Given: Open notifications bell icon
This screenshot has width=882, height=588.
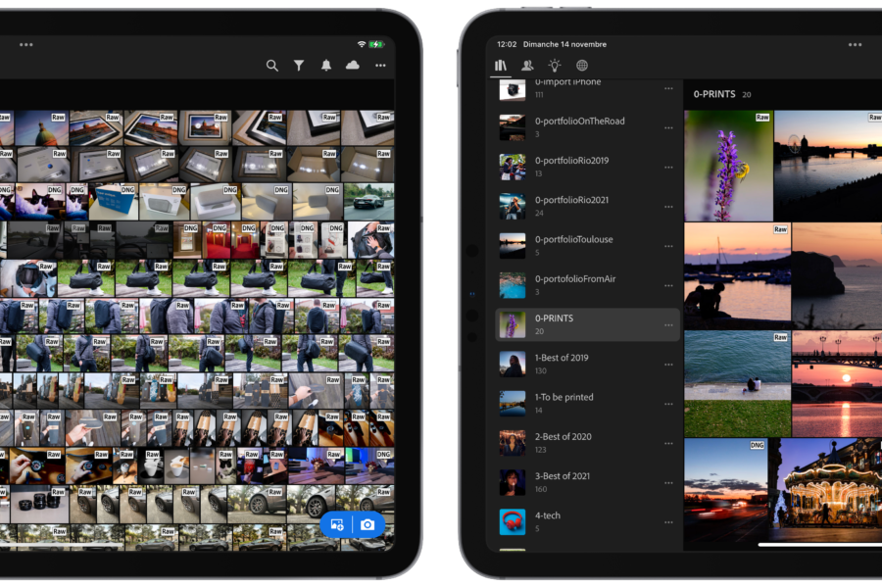Looking at the screenshot, I should [x=326, y=66].
